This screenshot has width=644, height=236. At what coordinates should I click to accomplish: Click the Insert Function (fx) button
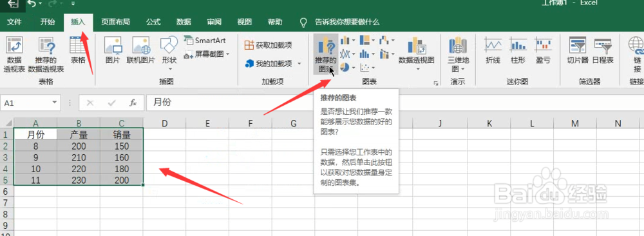click(x=133, y=103)
